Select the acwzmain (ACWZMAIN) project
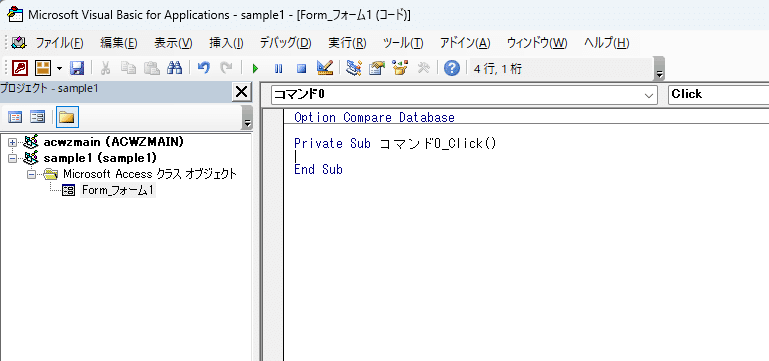769x361 pixels. click(114, 142)
